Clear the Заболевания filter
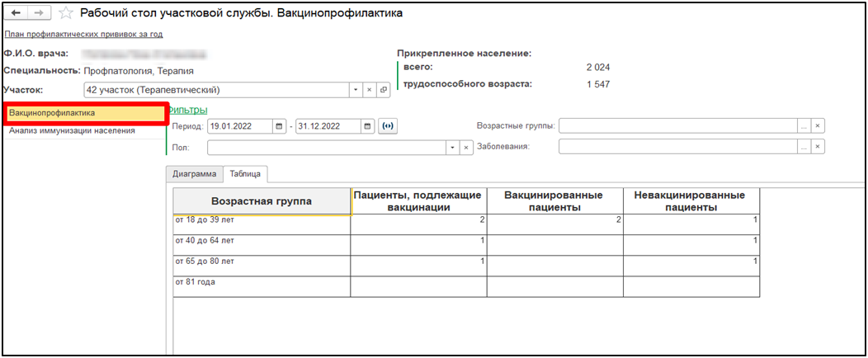The image size is (868, 358). [818, 147]
